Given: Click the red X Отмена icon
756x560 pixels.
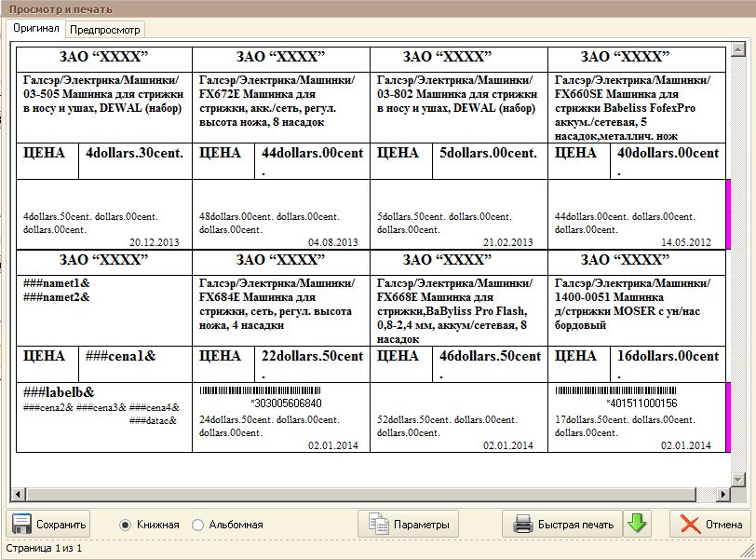Looking at the screenshot, I should click(x=690, y=524).
